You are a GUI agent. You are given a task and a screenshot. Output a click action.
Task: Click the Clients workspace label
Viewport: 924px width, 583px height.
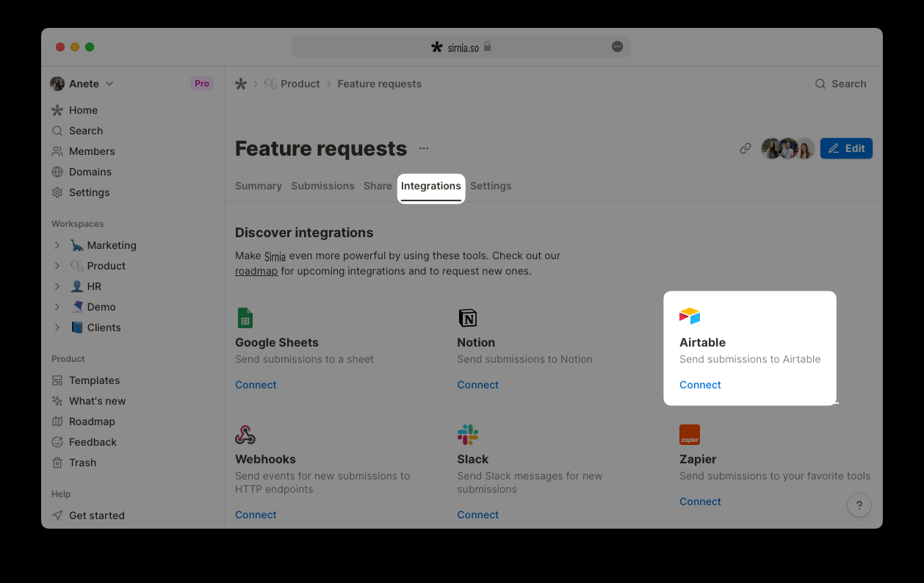[104, 327]
